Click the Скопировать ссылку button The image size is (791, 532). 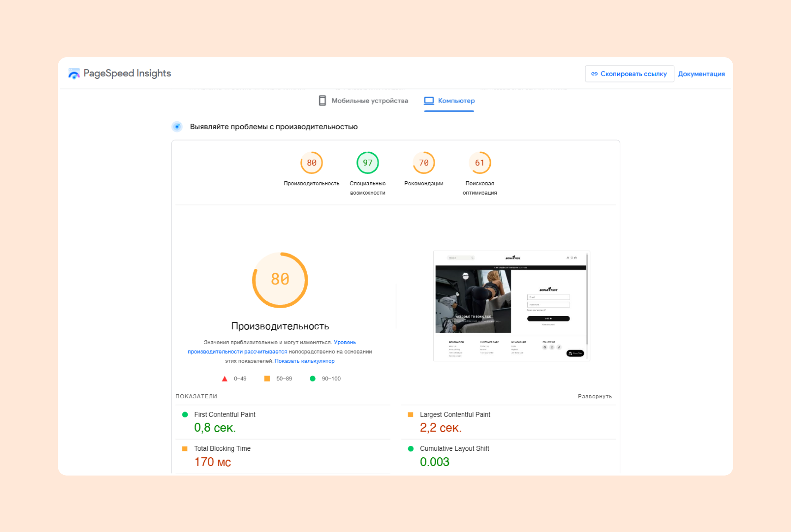(629, 74)
